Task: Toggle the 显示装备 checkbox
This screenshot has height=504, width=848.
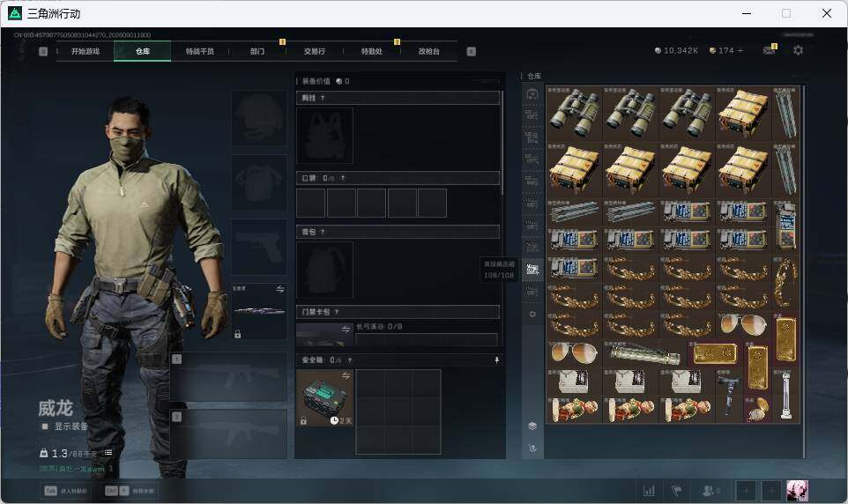Action: click(x=45, y=426)
